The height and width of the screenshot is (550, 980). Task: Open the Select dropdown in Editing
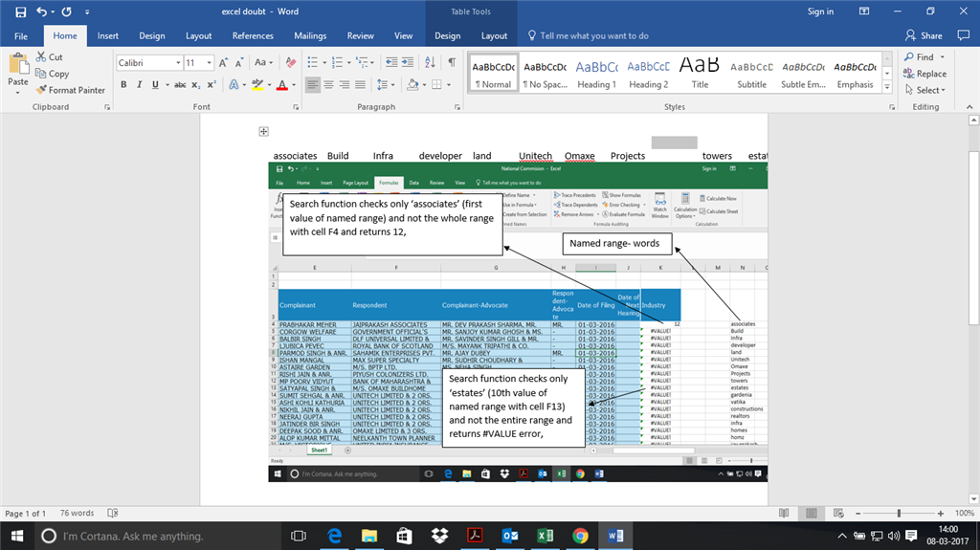pyautogui.click(x=925, y=90)
